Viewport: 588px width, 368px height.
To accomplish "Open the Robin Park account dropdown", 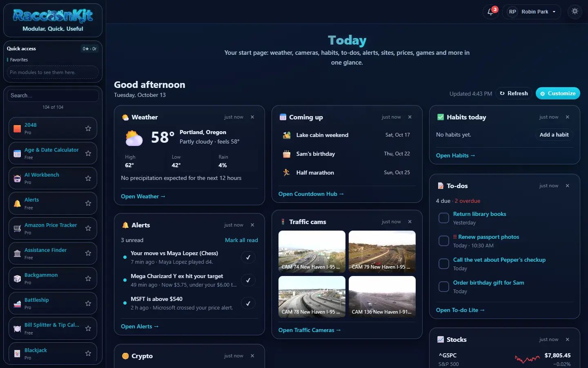I will (x=532, y=11).
